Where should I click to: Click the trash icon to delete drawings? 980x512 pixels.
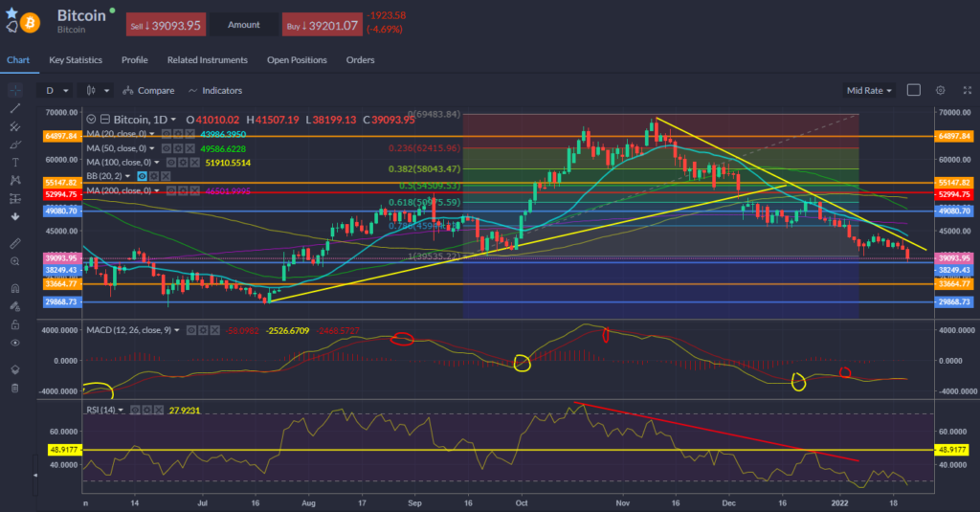14,387
